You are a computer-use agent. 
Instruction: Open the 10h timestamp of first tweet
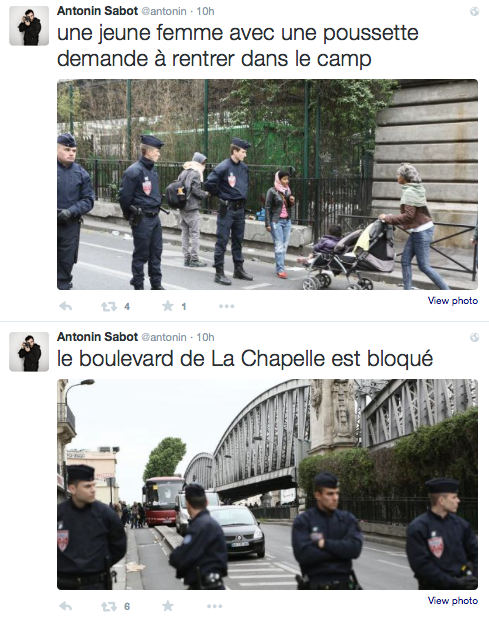pos(206,11)
